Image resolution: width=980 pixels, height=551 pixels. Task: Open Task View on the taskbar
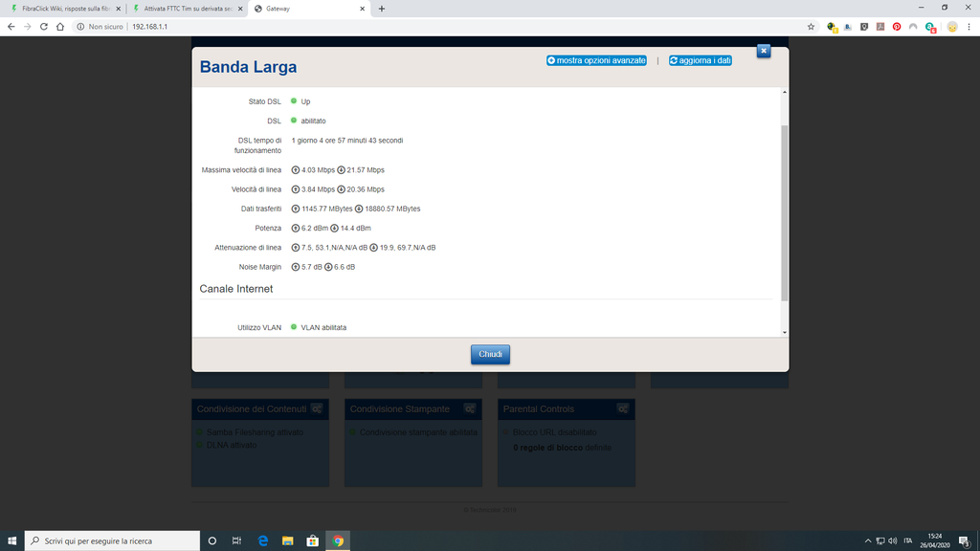(237, 541)
